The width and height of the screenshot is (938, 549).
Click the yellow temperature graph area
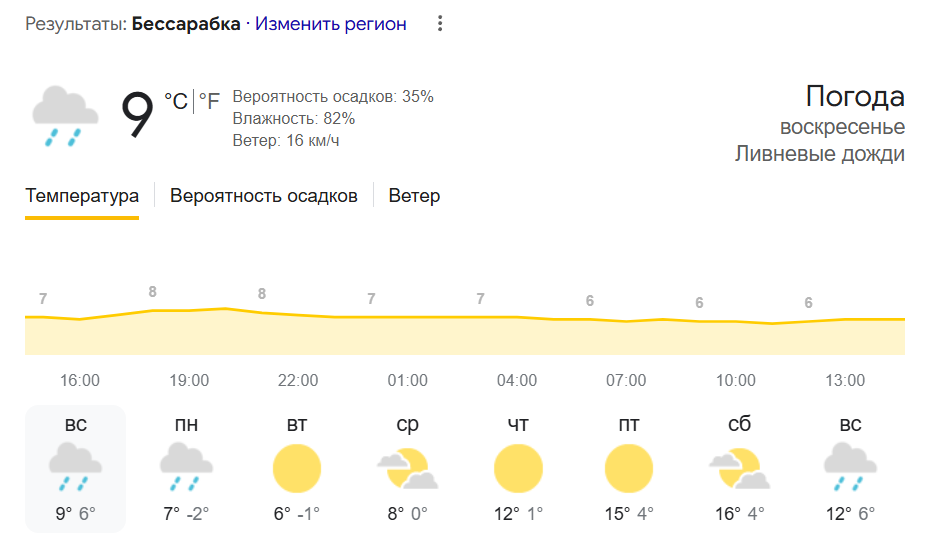click(x=465, y=332)
